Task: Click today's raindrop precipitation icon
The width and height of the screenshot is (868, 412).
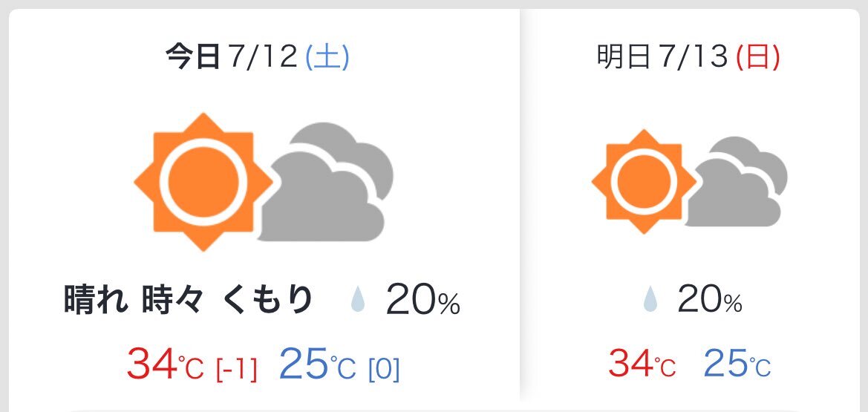Action: tap(358, 301)
